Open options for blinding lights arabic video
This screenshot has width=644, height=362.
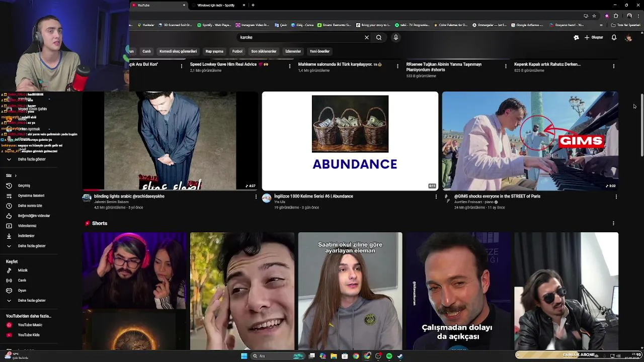point(256,197)
